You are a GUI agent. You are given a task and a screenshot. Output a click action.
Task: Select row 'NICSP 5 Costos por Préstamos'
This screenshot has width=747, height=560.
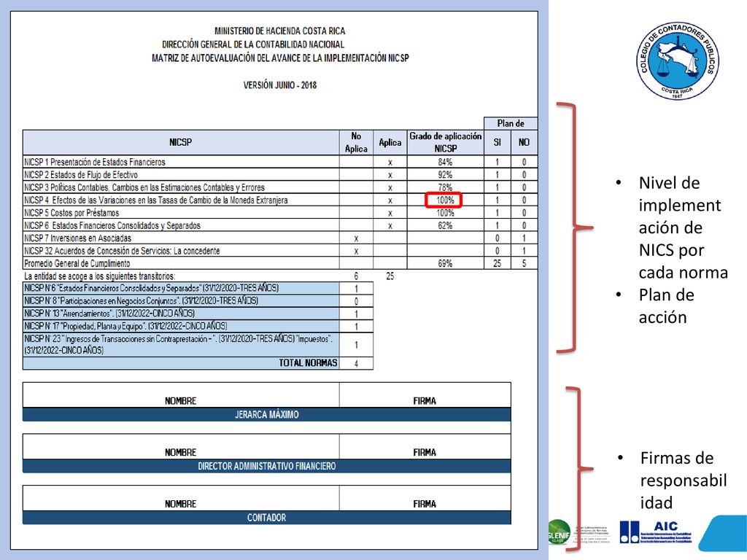click(x=280, y=212)
